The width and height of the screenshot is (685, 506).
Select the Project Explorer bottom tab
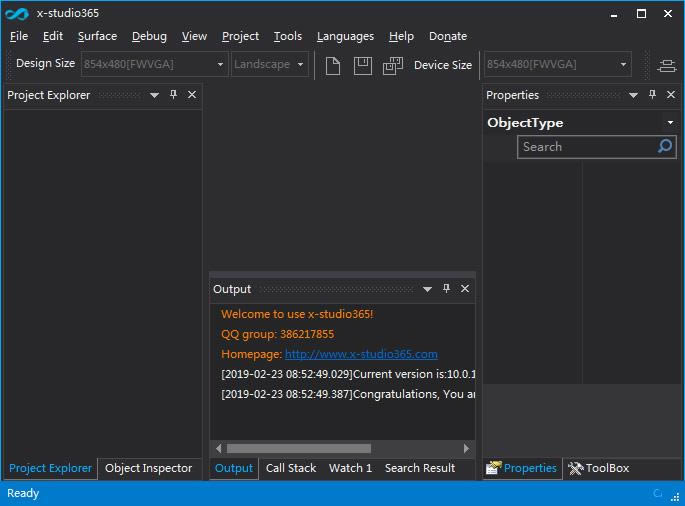coord(50,468)
